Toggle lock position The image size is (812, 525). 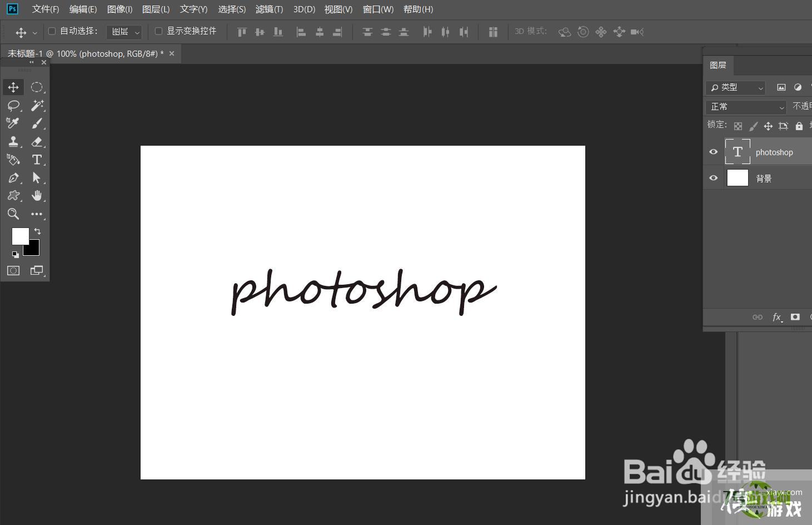pos(768,126)
